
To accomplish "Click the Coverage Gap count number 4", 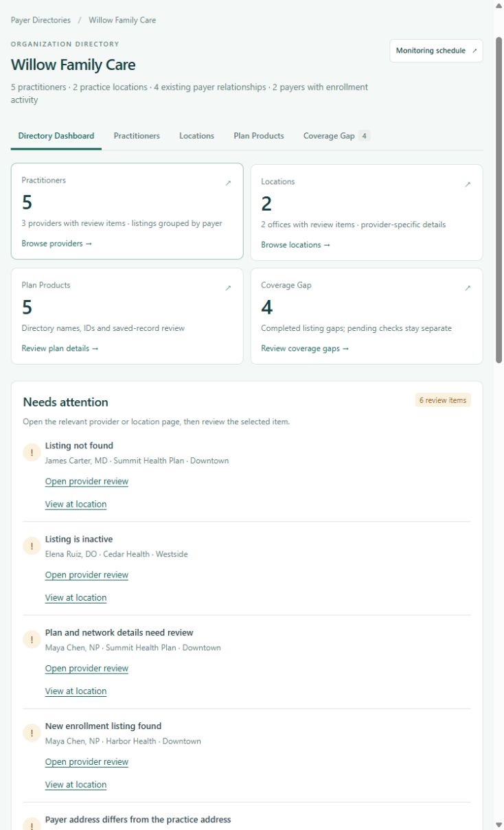I will (266, 308).
